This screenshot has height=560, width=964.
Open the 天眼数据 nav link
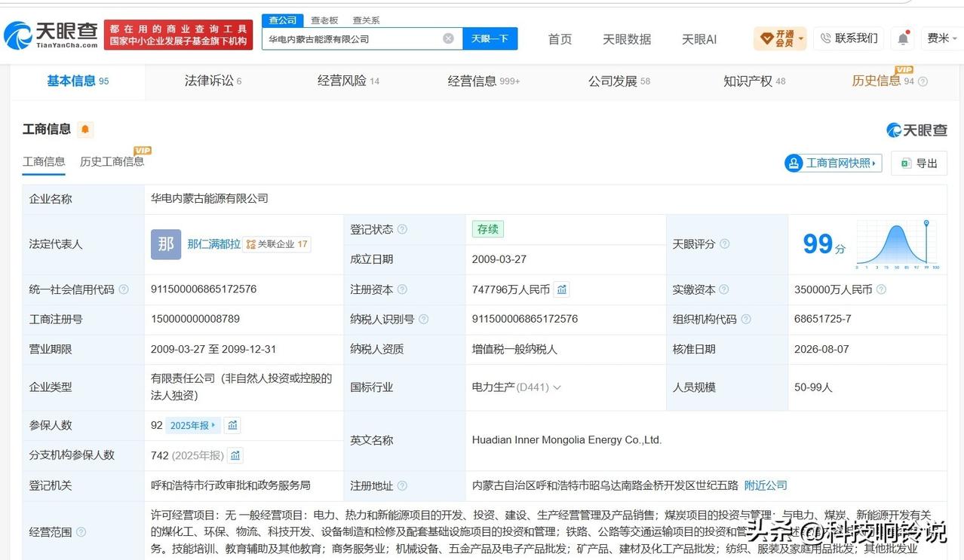(x=627, y=39)
